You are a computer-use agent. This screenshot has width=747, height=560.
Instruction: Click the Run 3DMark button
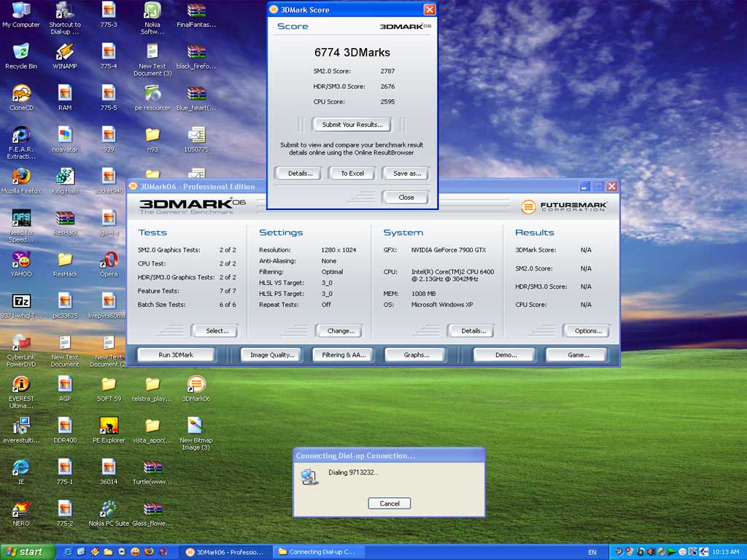pos(176,355)
